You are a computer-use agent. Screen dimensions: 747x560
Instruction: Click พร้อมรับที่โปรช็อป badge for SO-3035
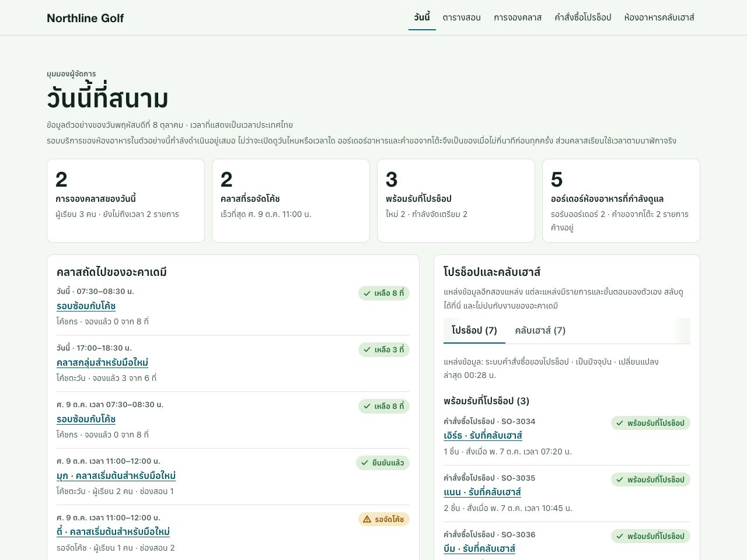651,480
